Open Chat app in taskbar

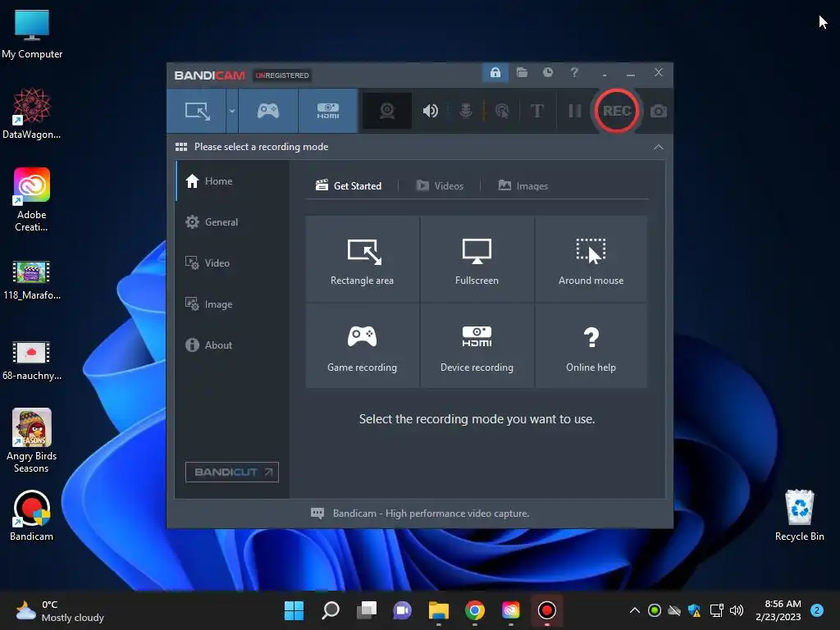tap(402, 610)
